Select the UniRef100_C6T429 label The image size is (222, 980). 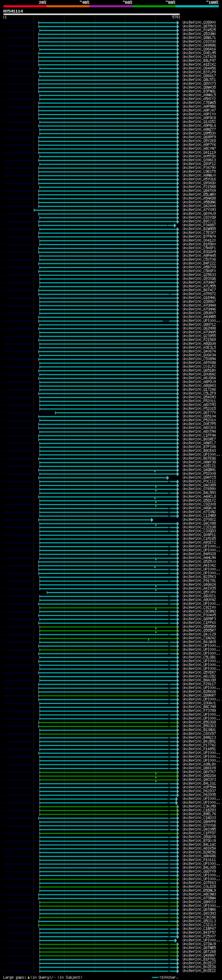point(199,57)
